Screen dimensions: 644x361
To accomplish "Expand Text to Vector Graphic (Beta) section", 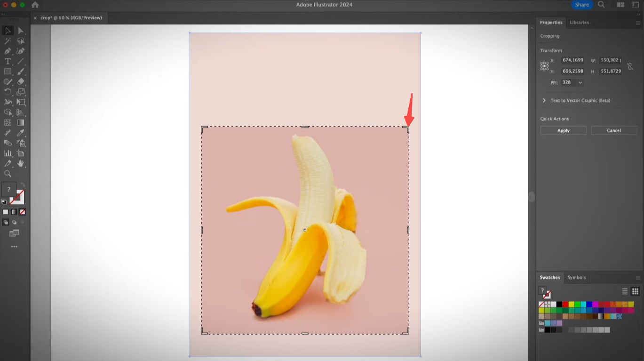I will (544, 100).
